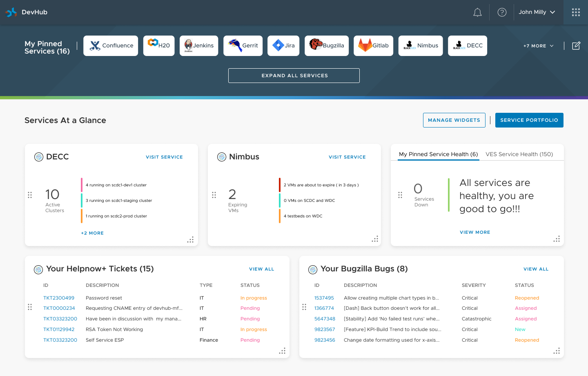Select the My Pinned Service Health tab
588x376 pixels.
pyautogui.click(x=438, y=154)
